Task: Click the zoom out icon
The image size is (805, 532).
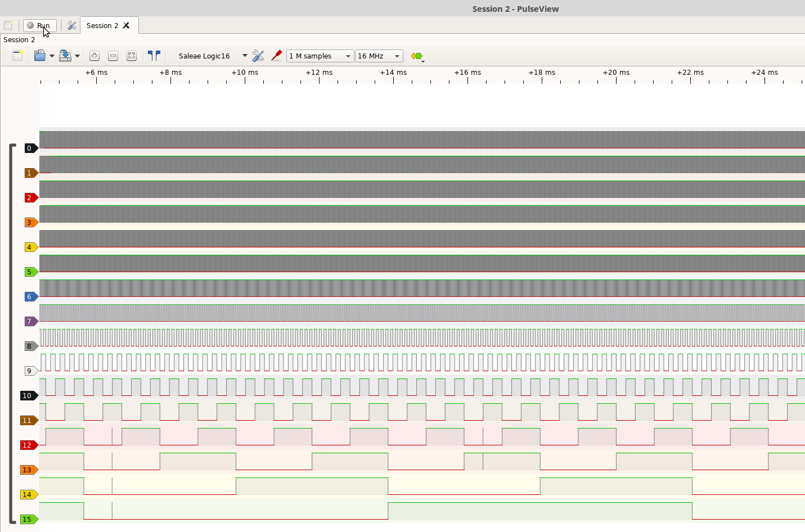Action: coord(113,56)
